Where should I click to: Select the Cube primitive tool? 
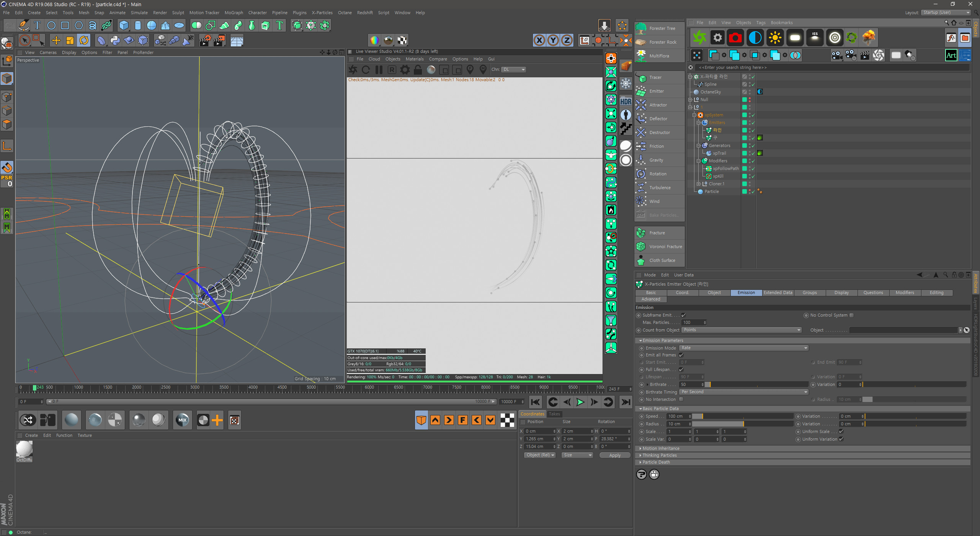coord(124,26)
